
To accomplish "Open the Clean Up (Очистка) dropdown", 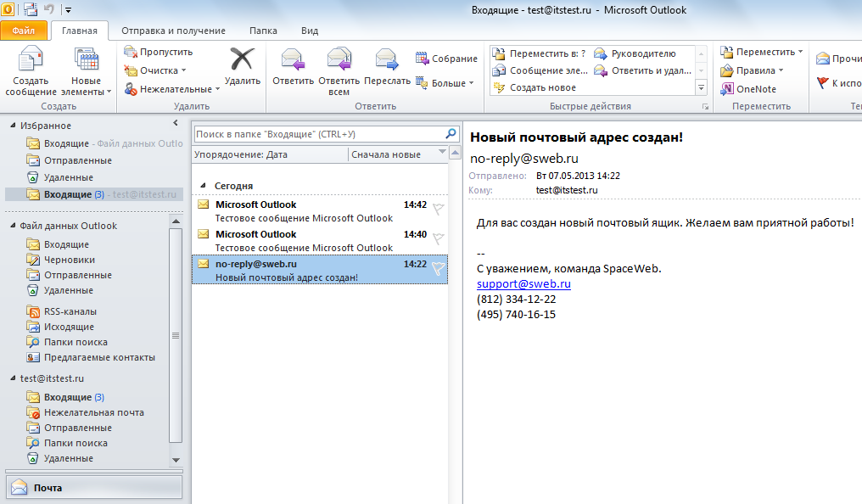I will click(x=155, y=70).
